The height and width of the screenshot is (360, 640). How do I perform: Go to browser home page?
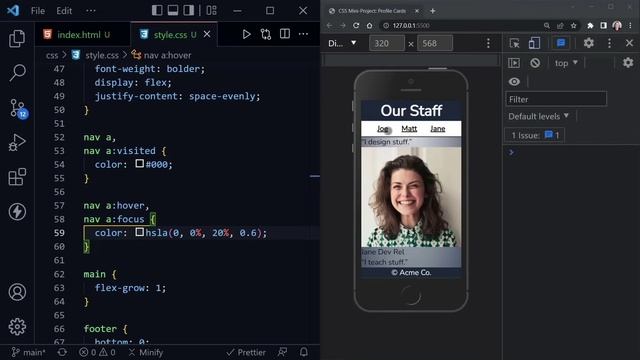coord(369,25)
